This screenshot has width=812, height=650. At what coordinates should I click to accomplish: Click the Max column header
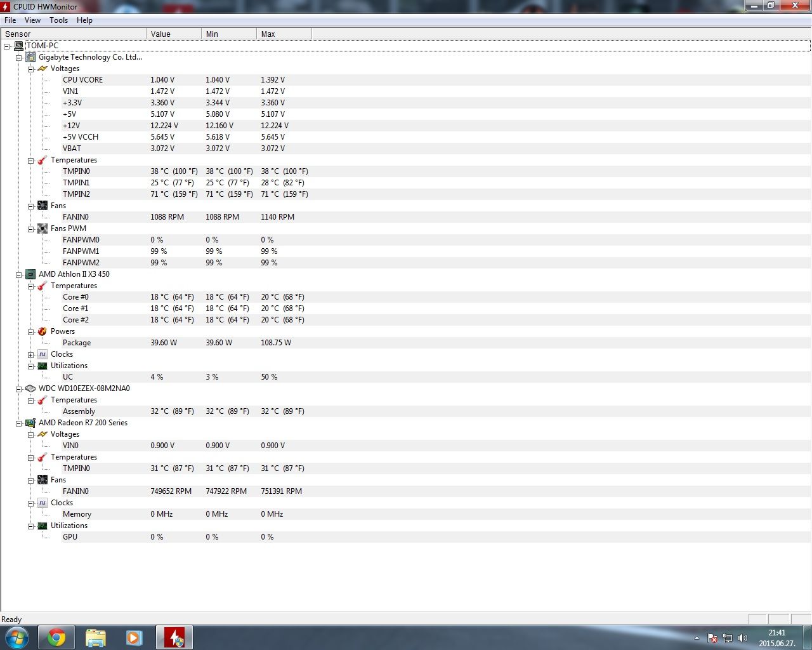point(284,34)
